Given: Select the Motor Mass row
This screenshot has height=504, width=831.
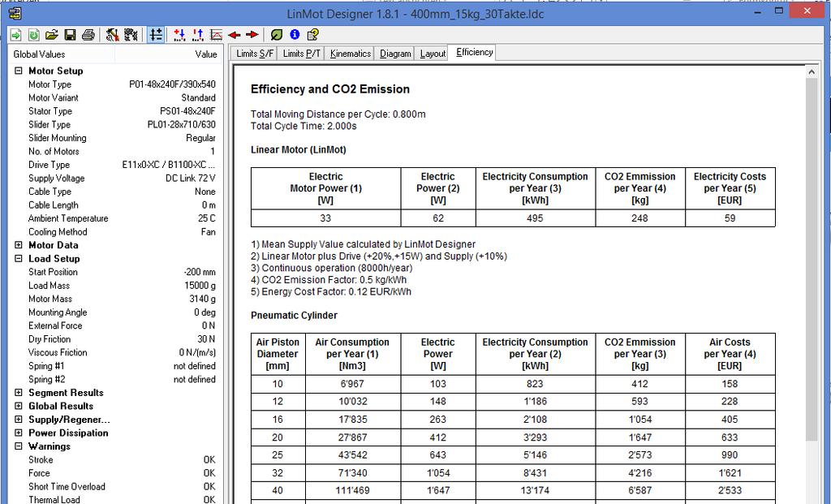Looking at the screenshot, I should click(115, 299).
